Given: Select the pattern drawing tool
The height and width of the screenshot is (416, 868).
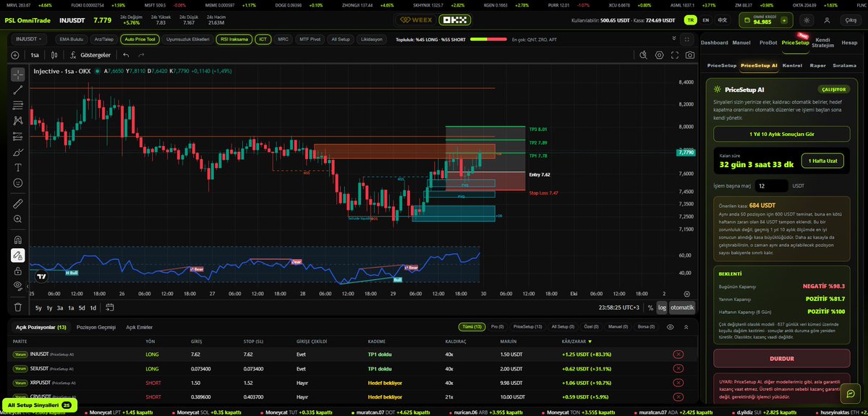Looking at the screenshot, I should click(x=18, y=120).
